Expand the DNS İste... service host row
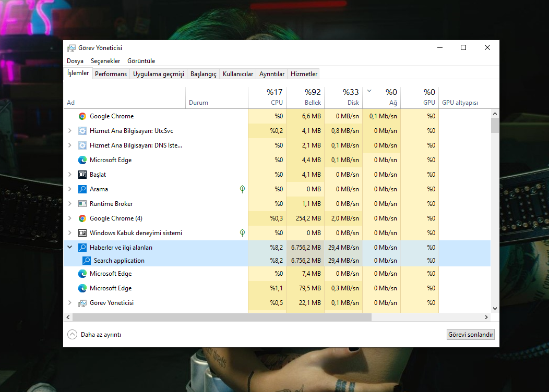 click(x=70, y=145)
